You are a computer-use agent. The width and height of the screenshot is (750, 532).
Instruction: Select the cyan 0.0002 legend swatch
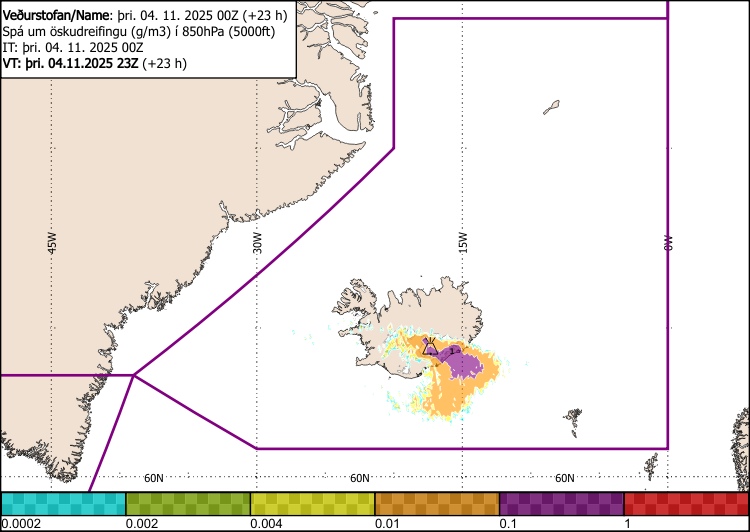click(x=63, y=504)
